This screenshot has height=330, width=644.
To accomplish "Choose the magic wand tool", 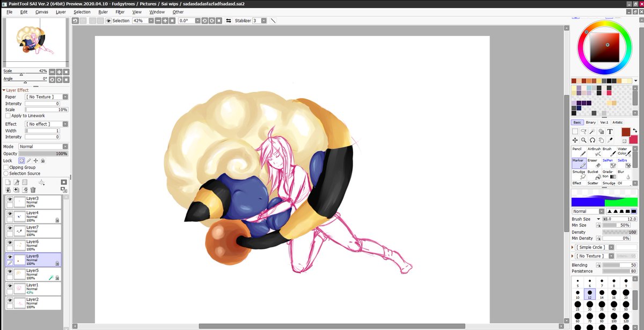I will (x=592, y=131).
